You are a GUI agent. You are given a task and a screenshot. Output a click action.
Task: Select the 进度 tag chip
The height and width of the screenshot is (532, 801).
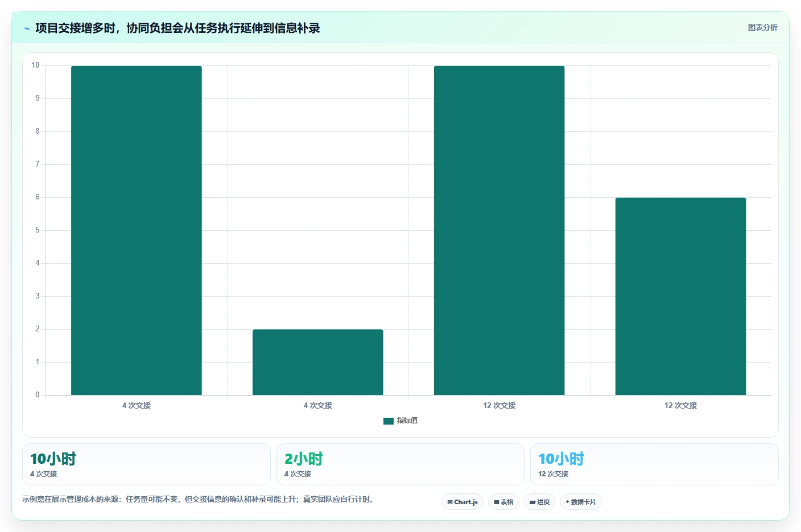pyautogui.click(x=539, y=502)
